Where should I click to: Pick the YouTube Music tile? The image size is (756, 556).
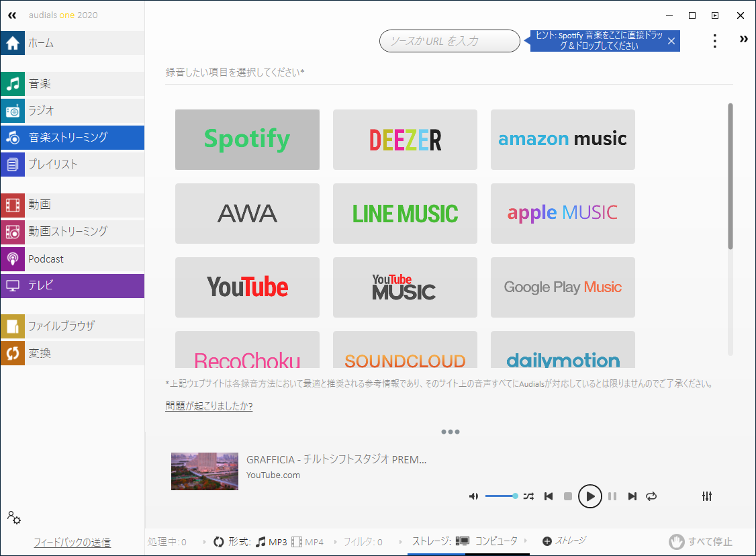pyautogui.click(x=405, y=287)
